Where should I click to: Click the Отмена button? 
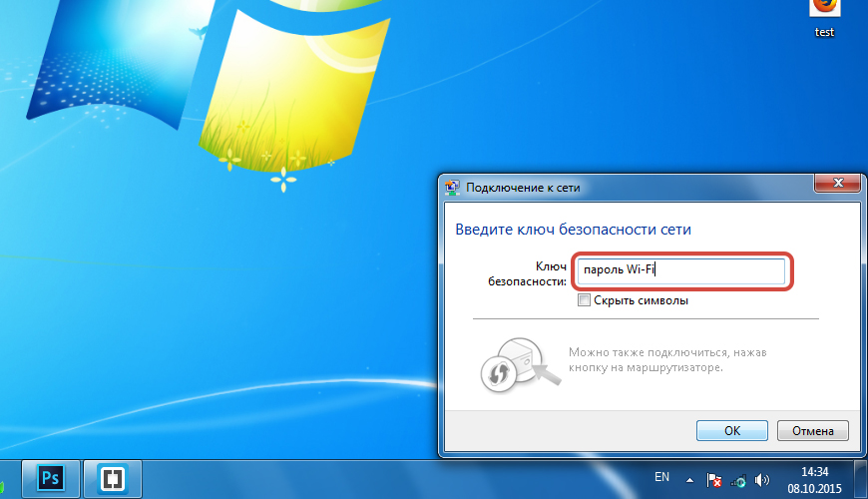[813, 431]
